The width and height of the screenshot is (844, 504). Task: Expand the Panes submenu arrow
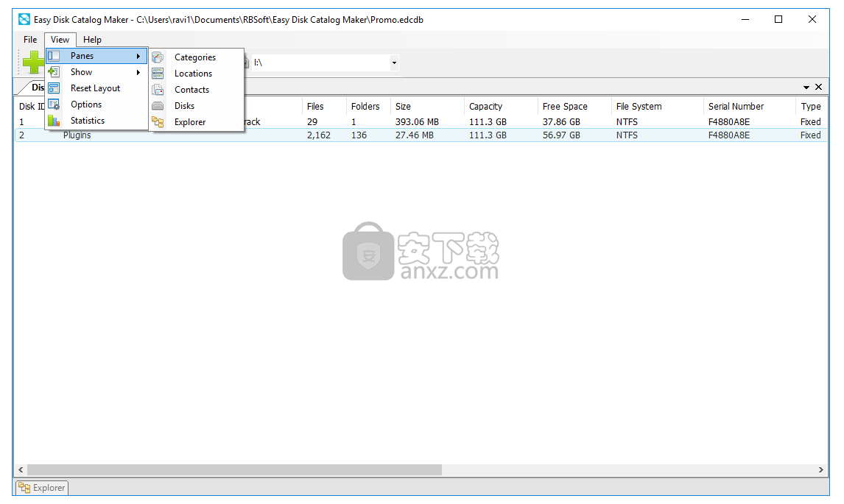tap(138, 56)
